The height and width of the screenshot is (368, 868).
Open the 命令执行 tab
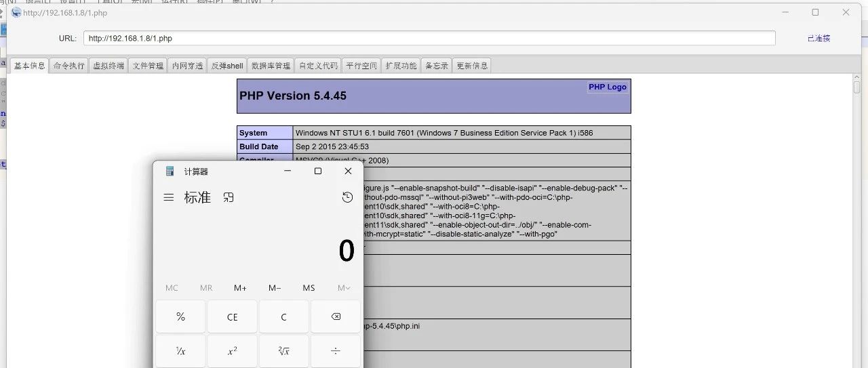tap(69, 66)
